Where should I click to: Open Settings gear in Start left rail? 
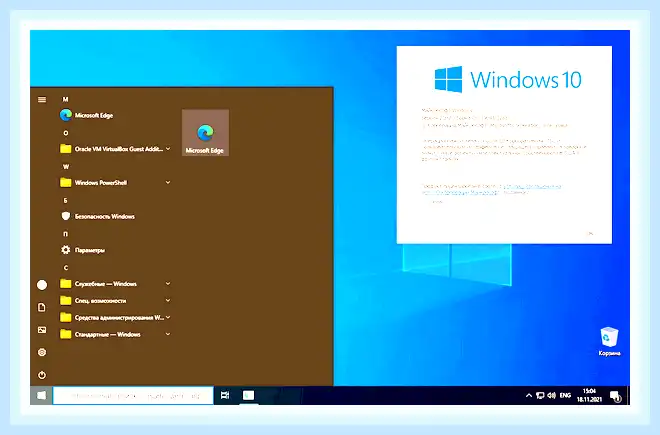42,352
